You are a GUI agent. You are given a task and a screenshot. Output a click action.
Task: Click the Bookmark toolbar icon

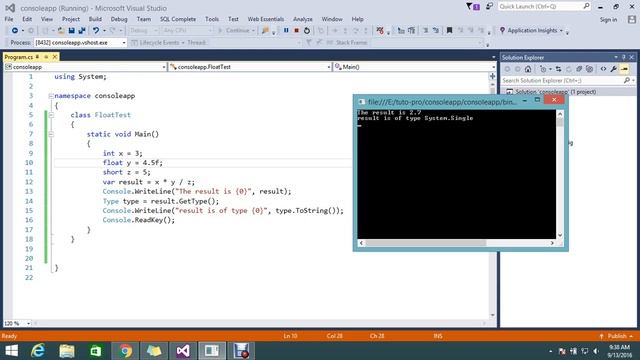(449, 31)
